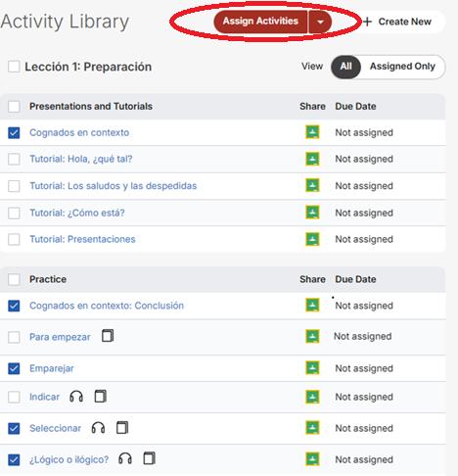Click Not assigned due date for Para empezar

point(363,336)
